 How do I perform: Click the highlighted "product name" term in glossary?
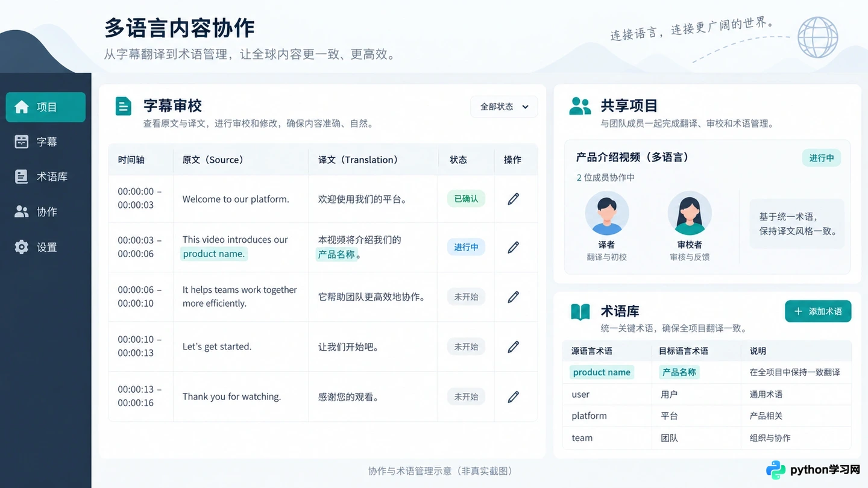tap(602, 372)
